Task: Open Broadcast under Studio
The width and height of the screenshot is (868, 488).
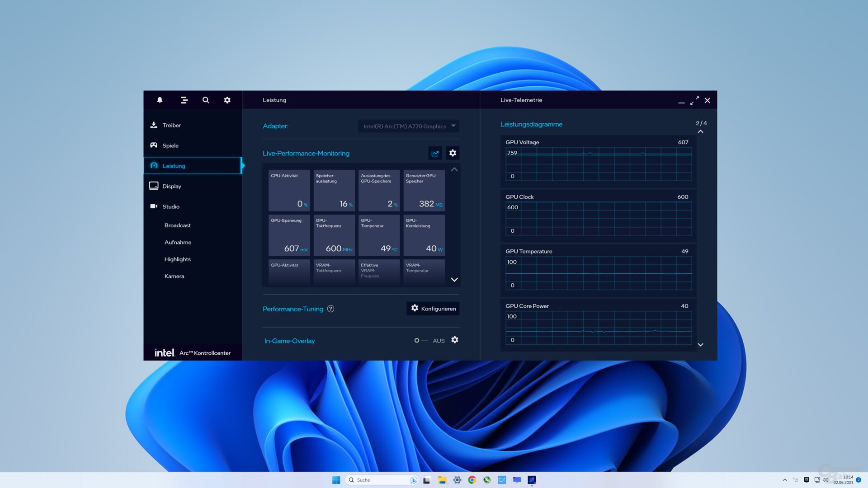Action: point(177,225)
